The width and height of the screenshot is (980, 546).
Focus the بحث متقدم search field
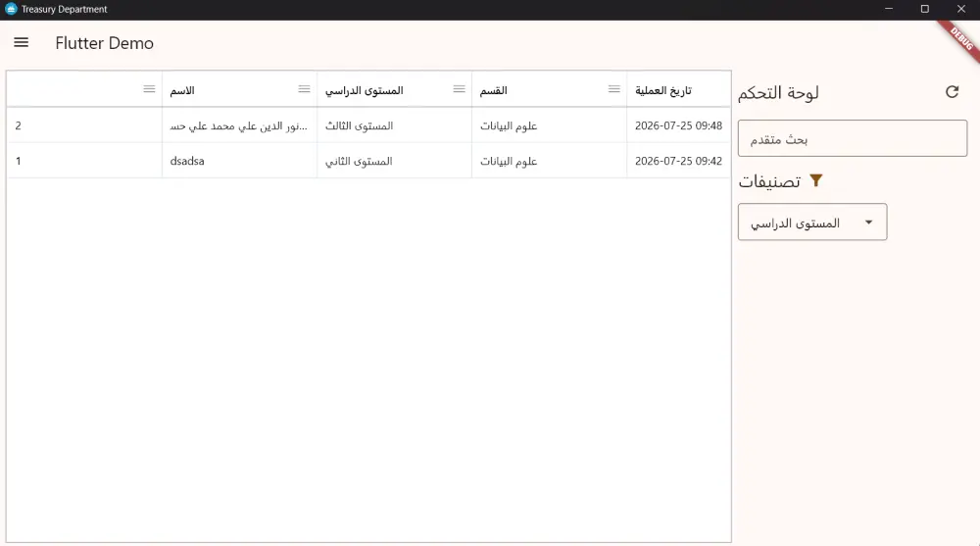coord(853,138)
